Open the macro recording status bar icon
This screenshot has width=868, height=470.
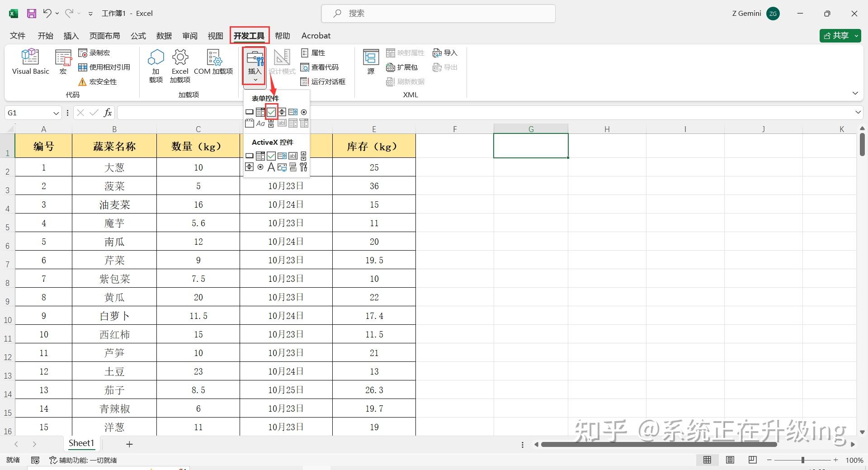[x=35, y=460]
